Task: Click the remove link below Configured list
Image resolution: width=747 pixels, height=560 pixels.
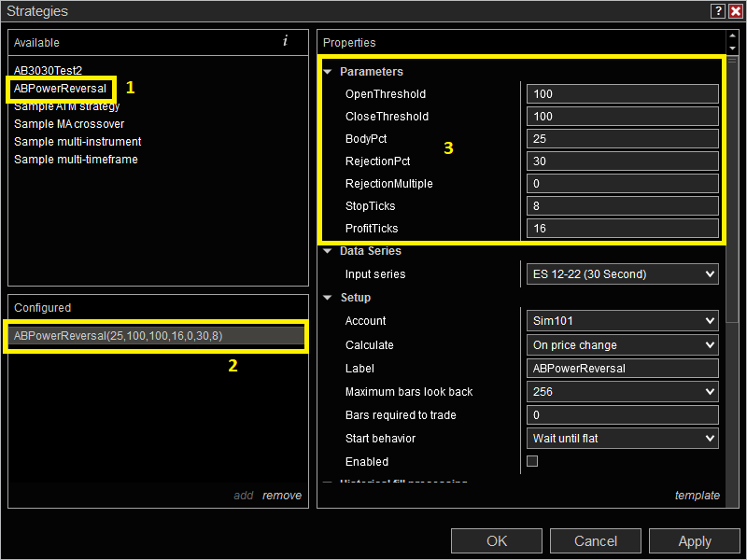Action: (282, 496)
